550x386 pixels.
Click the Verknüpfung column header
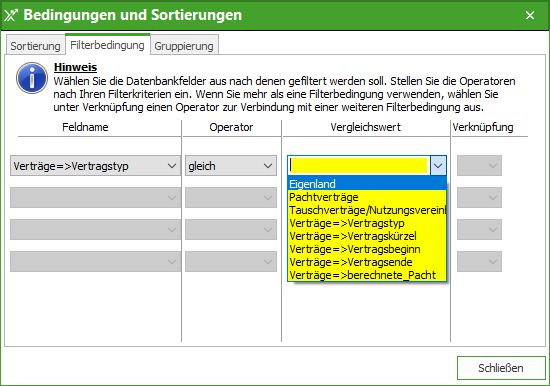(483, 127)
